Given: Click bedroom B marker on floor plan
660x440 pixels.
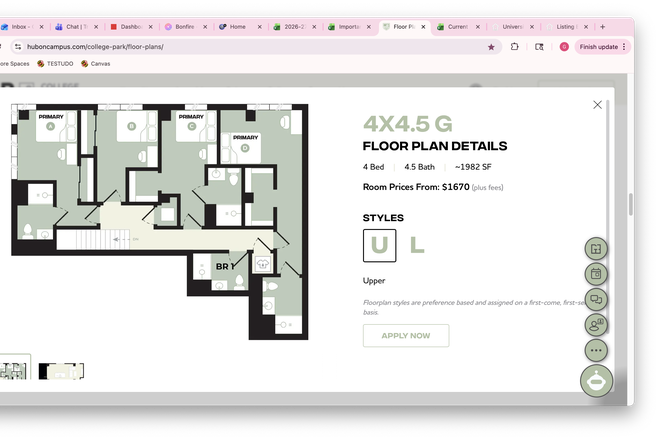Looking at the screenshot, I should click(131, 126).
